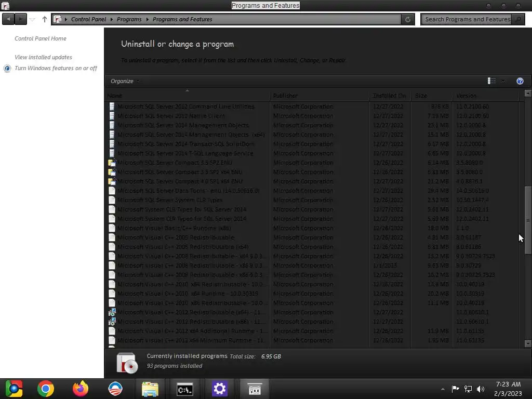This screenshot has width=532, height=399.
Task: Expand the arrow after Programs breadcrumb
Action: click(x=147, y=19)
